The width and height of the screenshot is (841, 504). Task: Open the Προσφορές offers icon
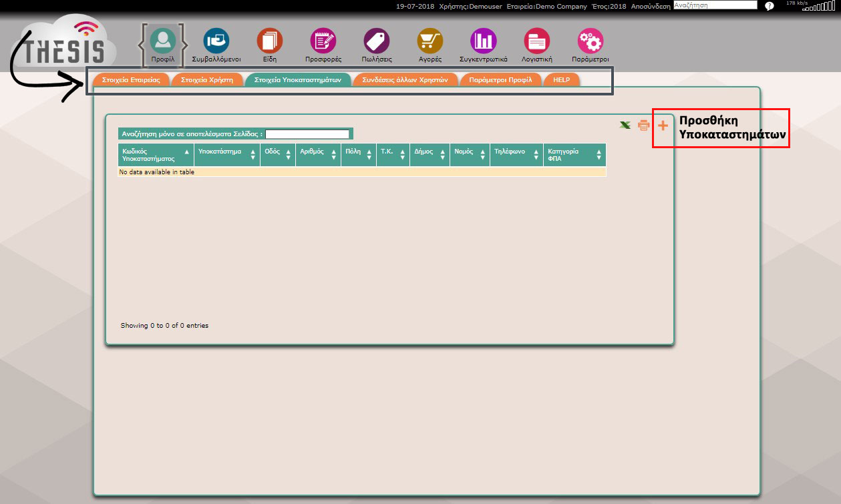pyautogui.click(x=323, y=41)
